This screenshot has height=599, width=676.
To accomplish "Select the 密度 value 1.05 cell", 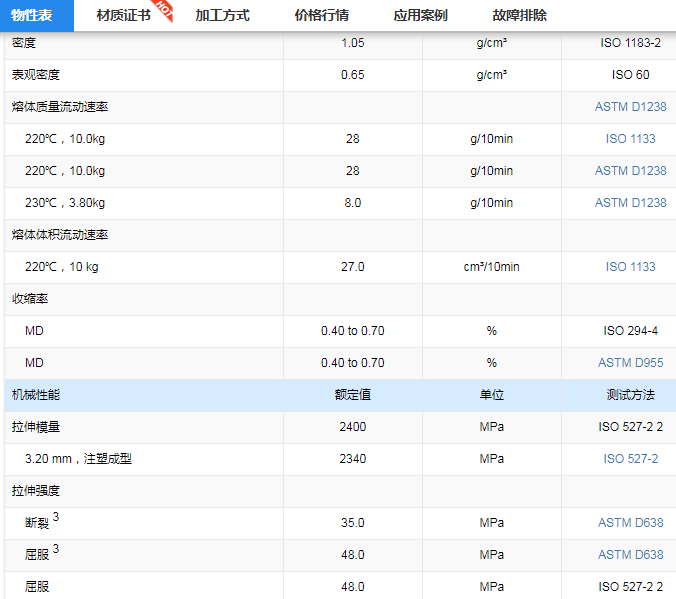I will pyautogui.click(x=352, y=43).
